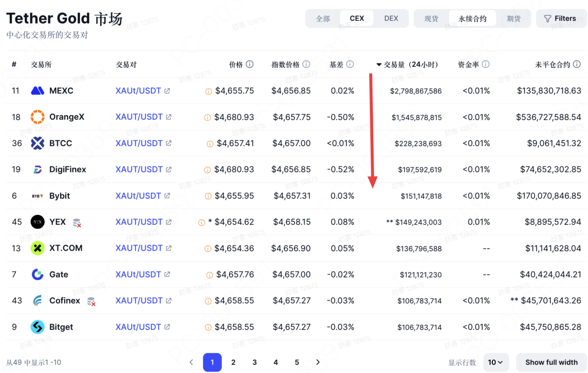Click next page arrow in pagination
Viewport: 588px width, 373px height.
coord(318,362)
